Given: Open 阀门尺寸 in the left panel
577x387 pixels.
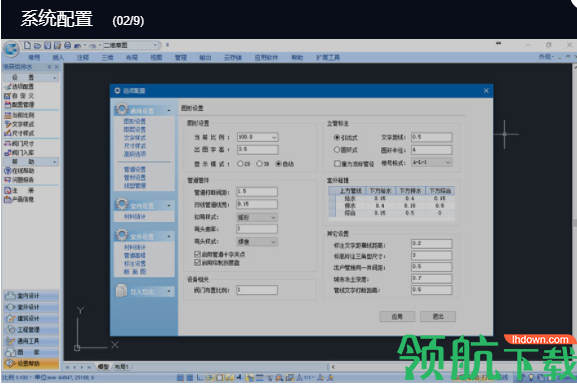Looking at the screenshot, I should [19, 144].
